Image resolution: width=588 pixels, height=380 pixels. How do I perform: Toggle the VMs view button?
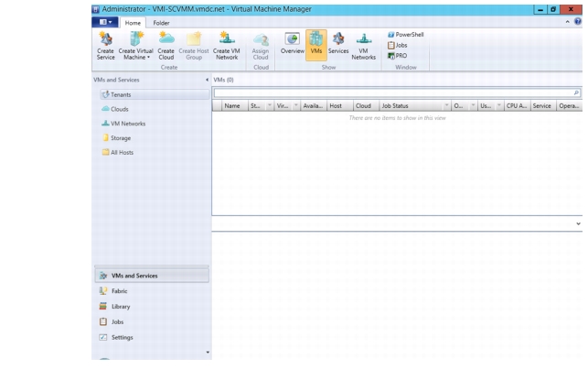pos(316,45)
